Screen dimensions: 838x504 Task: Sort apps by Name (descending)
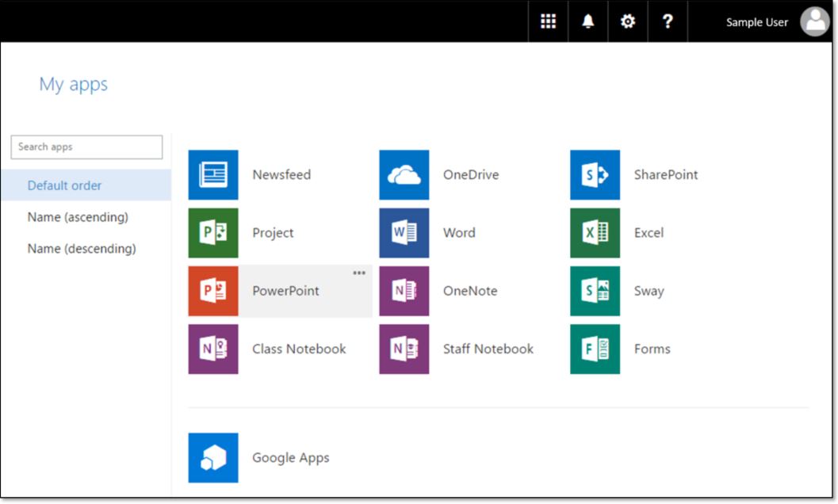coord(82,249)
